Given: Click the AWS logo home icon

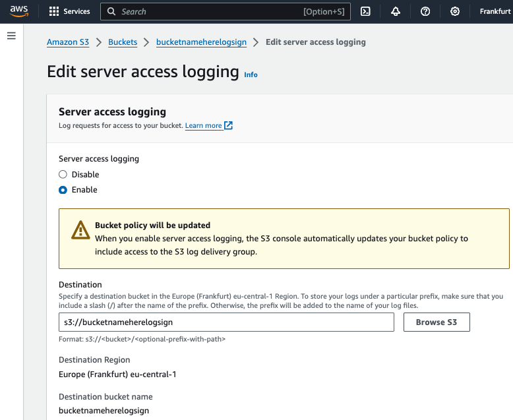Looking at the screenshot, I should tap(19, 11).
